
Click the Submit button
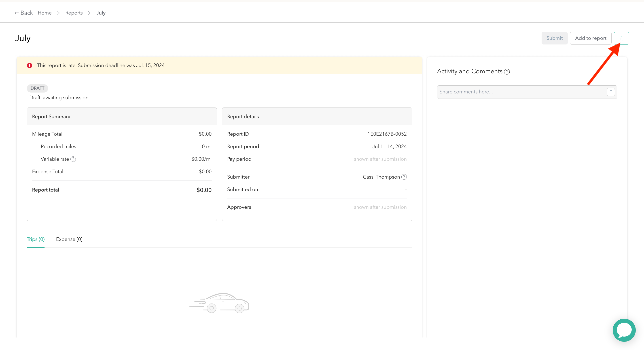coord(554,38)
